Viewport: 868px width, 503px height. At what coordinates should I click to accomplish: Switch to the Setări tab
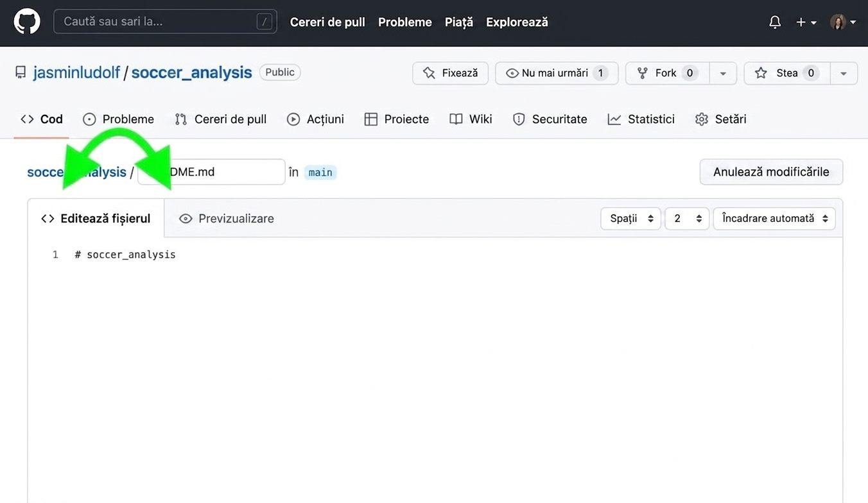tap(720, 119)
